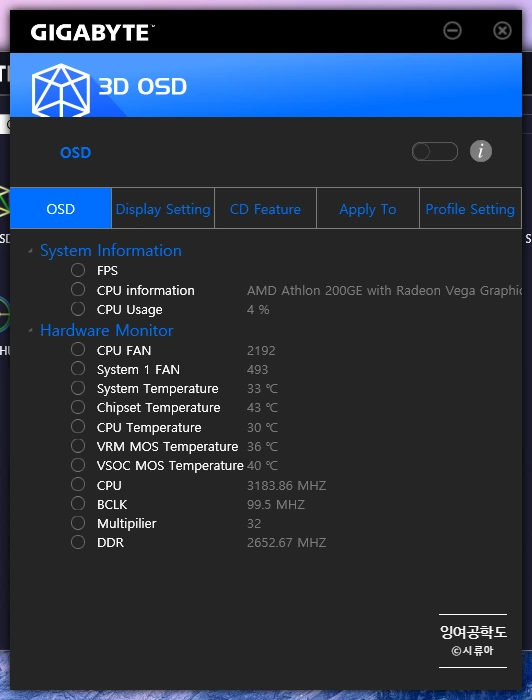
Task: Click the DDR value 2652.67 MHZ
Action: coord(287,543)
